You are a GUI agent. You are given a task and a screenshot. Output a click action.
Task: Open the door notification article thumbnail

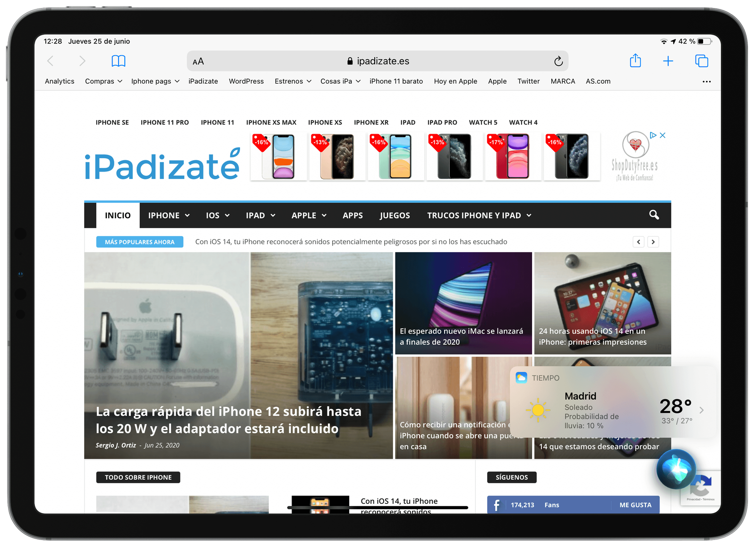(454, 407)
